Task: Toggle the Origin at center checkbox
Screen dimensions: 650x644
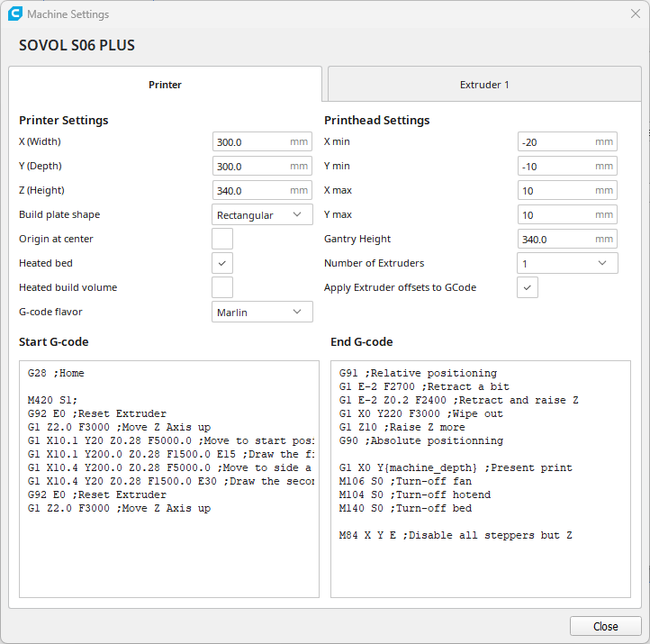Action: [222, 239]
